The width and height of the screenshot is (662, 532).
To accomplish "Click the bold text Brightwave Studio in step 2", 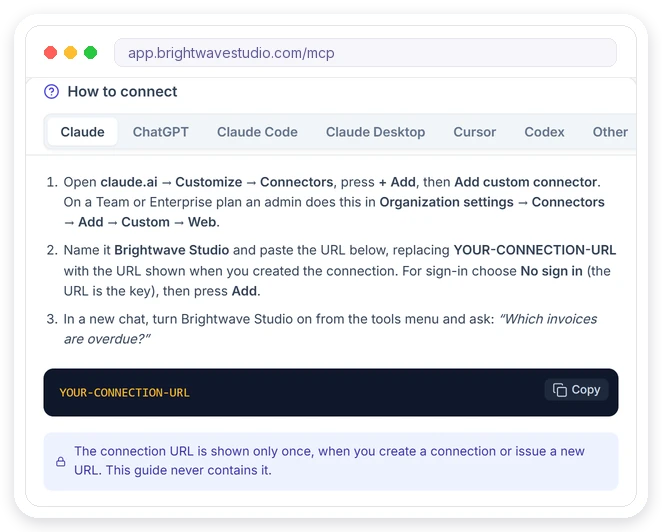I will tap(171, 250).
